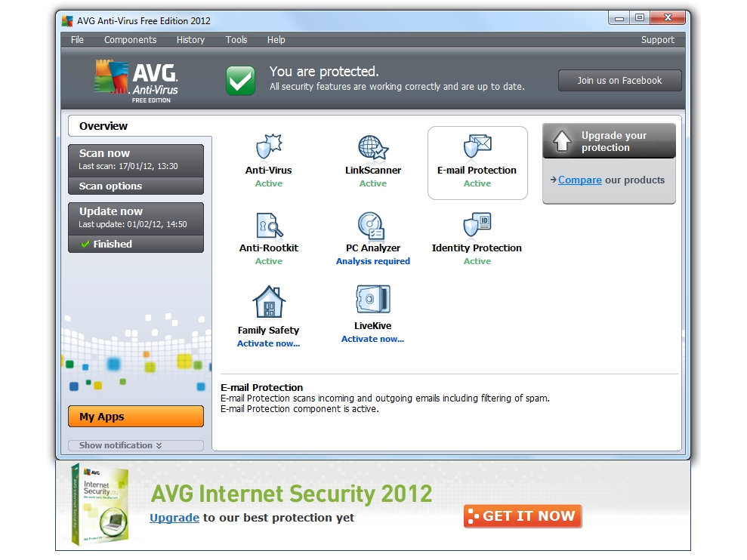Viewport: 747px width, 560px height.
Task: Click the GET IT NOW button
Action: point(523,516)
